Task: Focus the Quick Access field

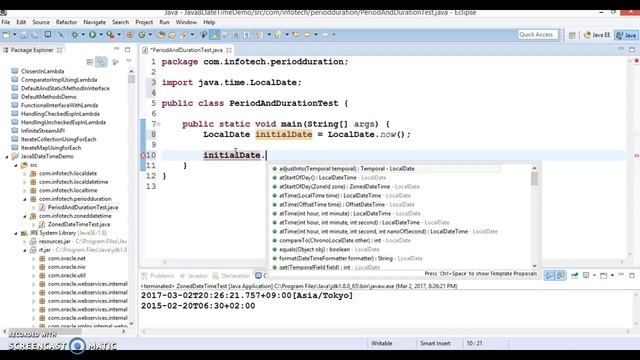Action: coord(538,35)
